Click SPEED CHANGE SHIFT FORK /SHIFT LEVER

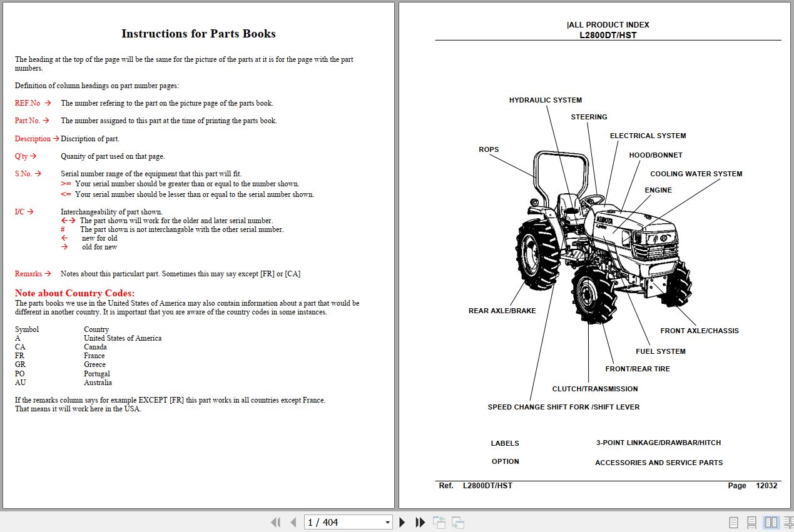pos(564,407)
